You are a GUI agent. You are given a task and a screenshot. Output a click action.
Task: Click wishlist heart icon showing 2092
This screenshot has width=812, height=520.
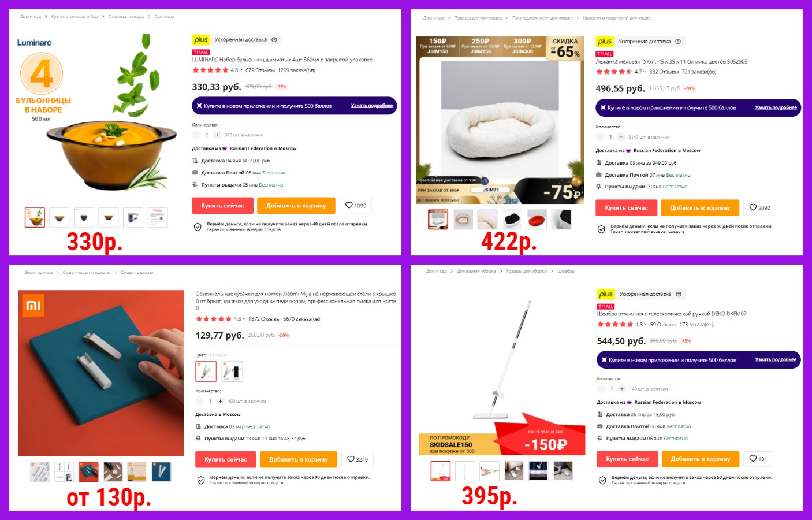759,207
